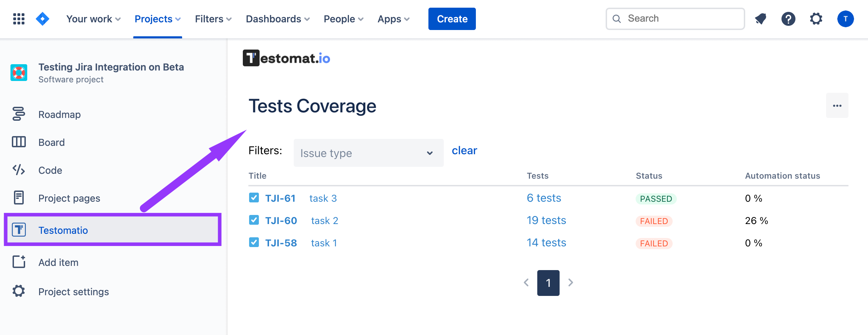Viewport: 868px width, 335px height.
Task: Expand the Your work menu
Action: coord(93,19)
